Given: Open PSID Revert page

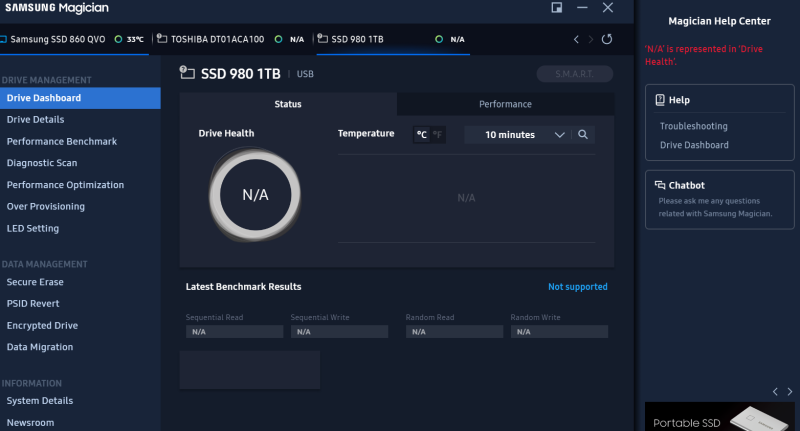Looking at the screenshot, I should (x=33, y=303).
